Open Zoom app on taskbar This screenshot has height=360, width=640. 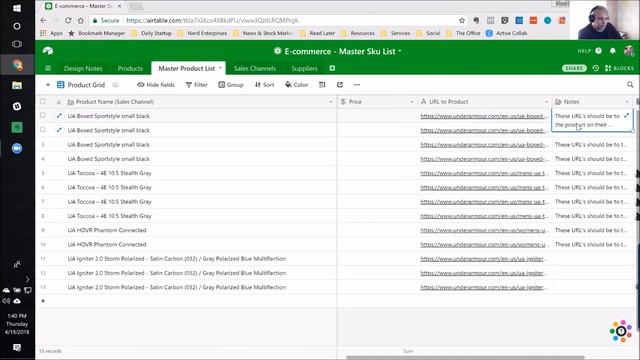point(17,148)
